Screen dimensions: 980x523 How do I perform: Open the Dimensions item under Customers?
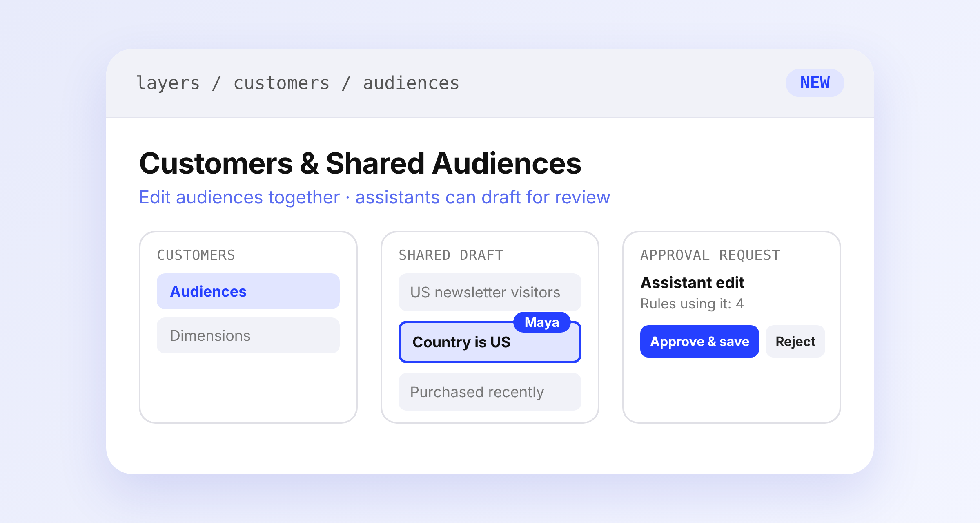pos(248,335)
